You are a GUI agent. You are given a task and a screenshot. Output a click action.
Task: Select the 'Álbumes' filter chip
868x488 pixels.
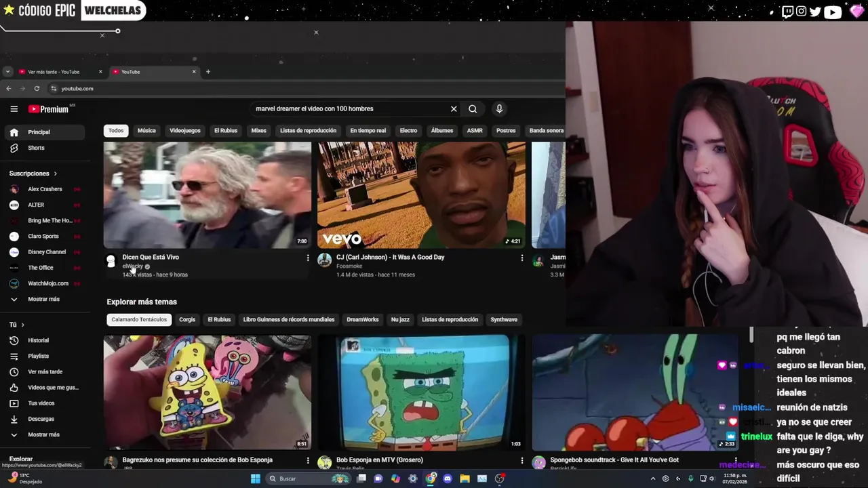[442, 130]
